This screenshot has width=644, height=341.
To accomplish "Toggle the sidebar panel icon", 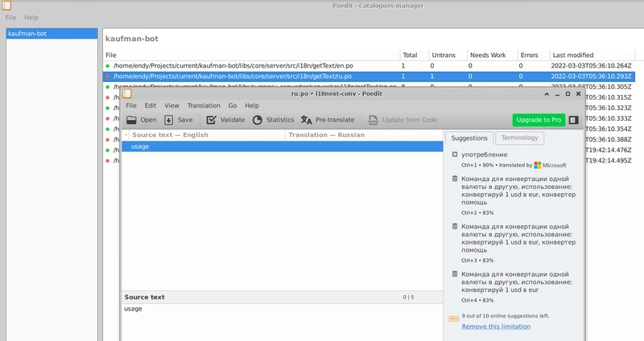I will pos(574,120).
